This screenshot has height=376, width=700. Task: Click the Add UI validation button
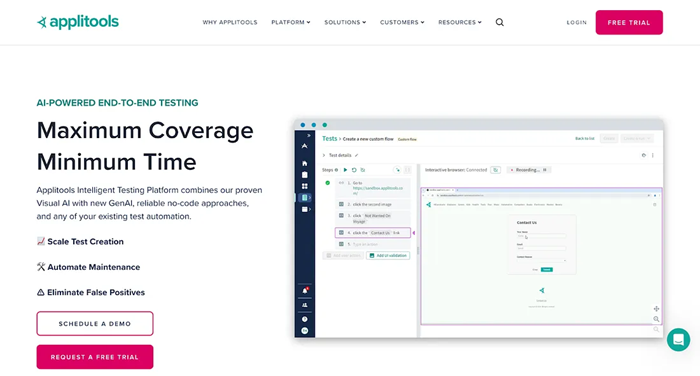(x=388, y=255)
